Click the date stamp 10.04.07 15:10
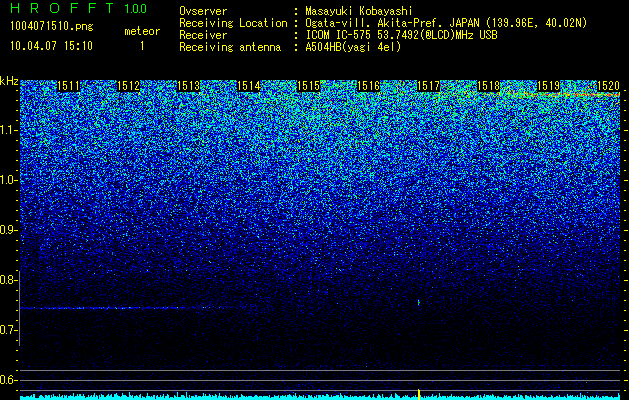 tap(51, 46)
